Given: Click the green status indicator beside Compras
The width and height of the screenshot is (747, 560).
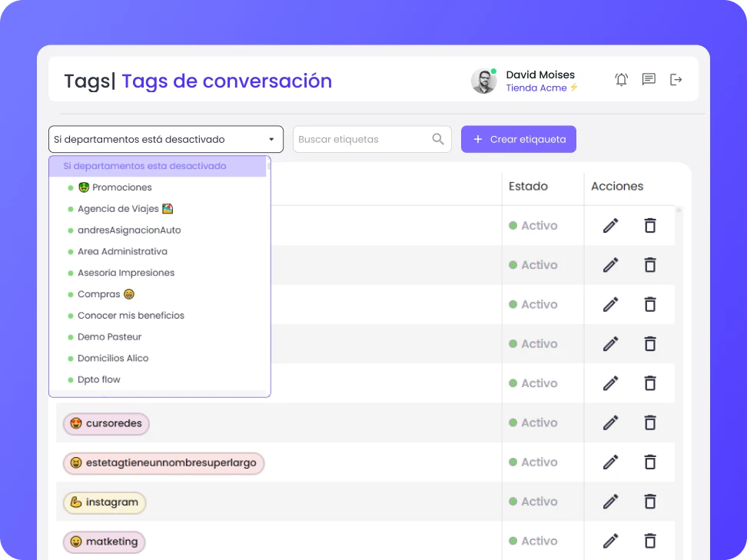Looking at the screenshot, I should coord(70,293).
